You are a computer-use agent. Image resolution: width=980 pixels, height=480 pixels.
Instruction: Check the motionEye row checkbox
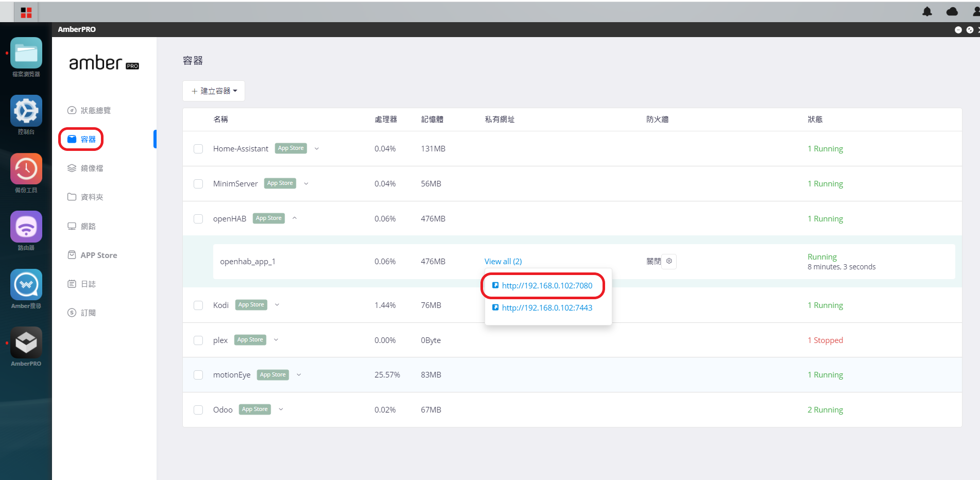click(198, 375)
